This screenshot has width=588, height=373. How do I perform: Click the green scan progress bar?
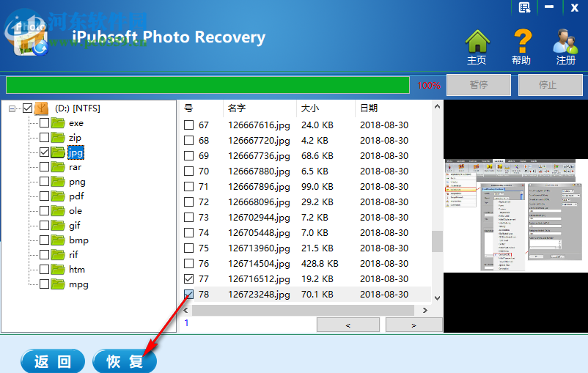(x=207, y=85)
